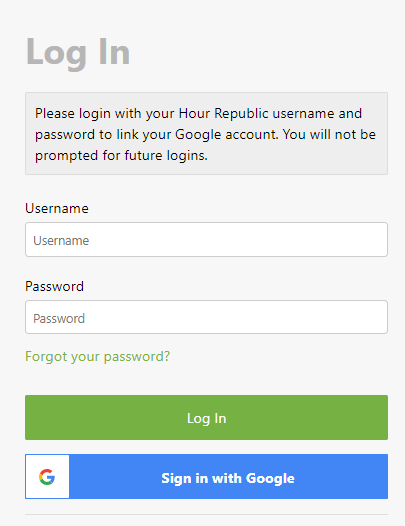This screenshot has width=405, height=526.
Task: Click the Username placeholder text
Action: [x=61, y=241]
